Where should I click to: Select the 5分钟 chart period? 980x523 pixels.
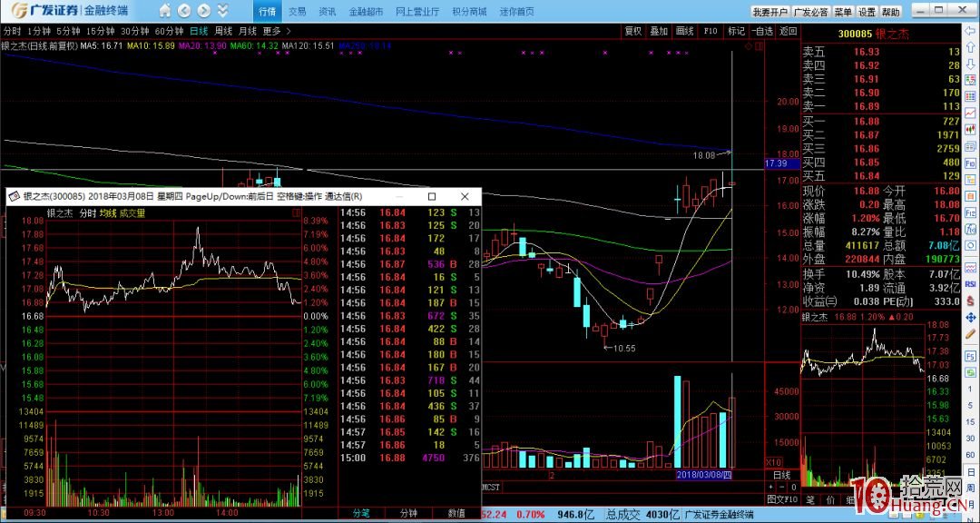tap(68, 31)
